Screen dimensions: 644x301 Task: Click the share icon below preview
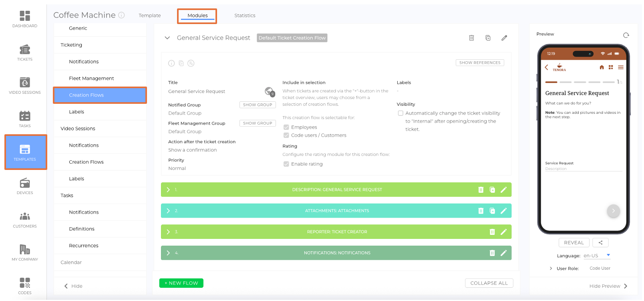click(x=600, y=242)
